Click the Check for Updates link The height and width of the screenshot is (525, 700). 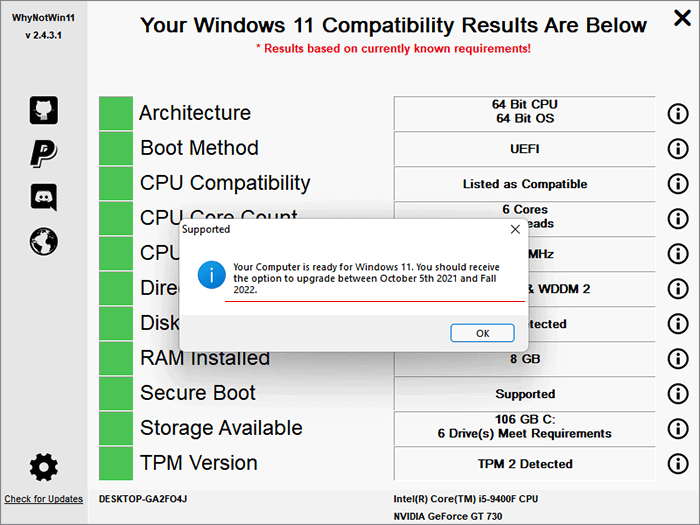click(44, 499)
